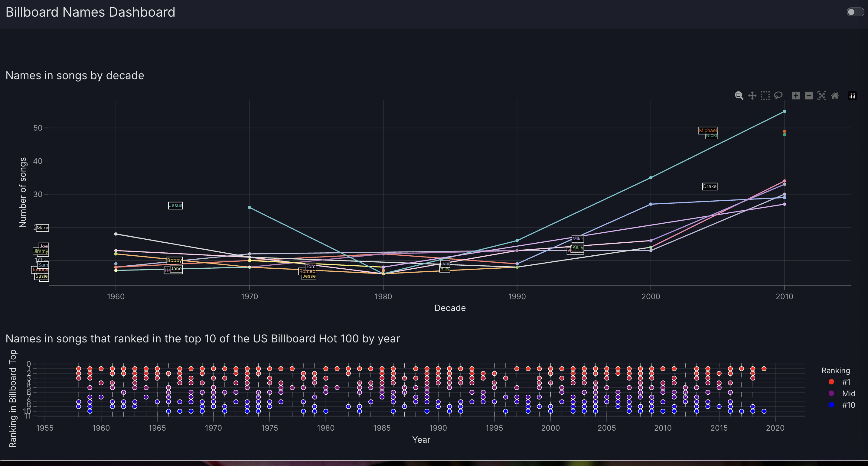Pick the Lasso Select tool
The image size is (868, 466).
point(778,95)
